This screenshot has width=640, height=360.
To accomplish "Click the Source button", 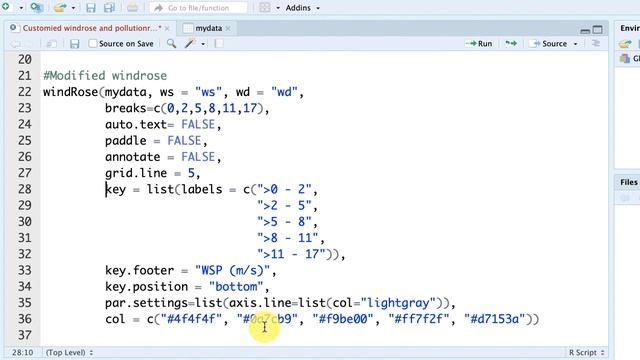I will (548, 43).
